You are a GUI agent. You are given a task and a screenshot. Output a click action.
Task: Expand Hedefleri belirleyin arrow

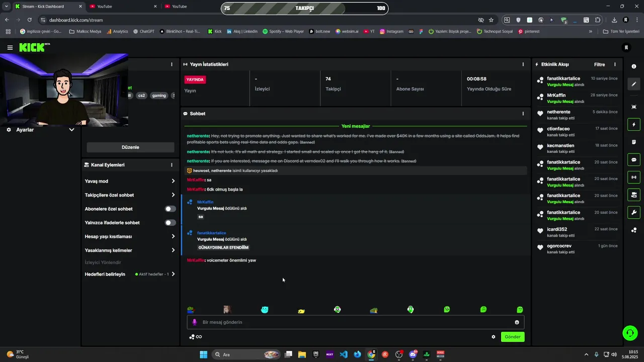173,274
